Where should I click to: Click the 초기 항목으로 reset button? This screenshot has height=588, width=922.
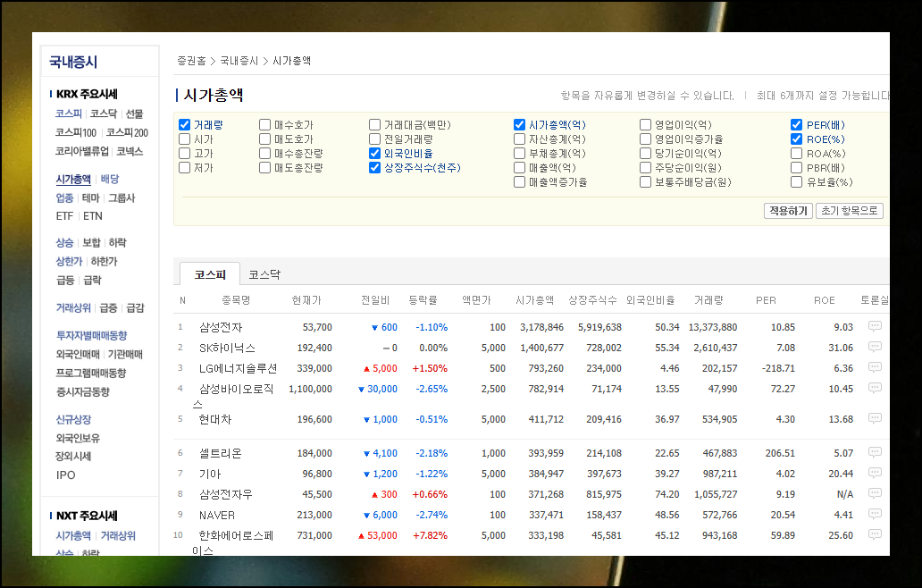click(x=849, y=211)
